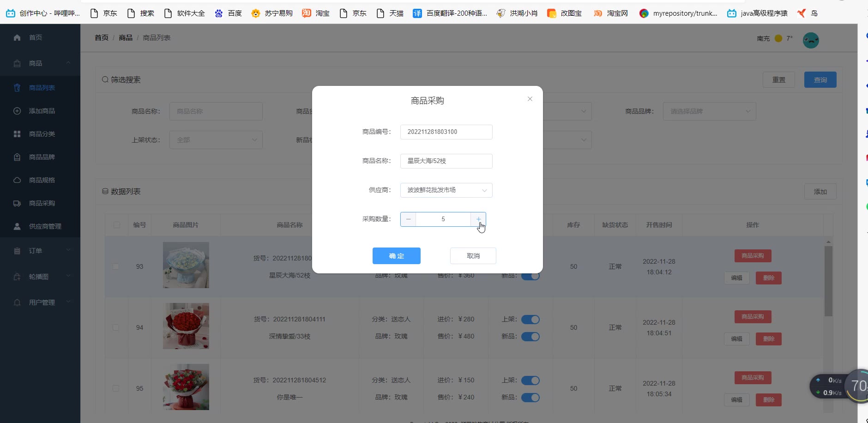
Task: Click the 商品规格 cloud icon
Action: [17, 180]
